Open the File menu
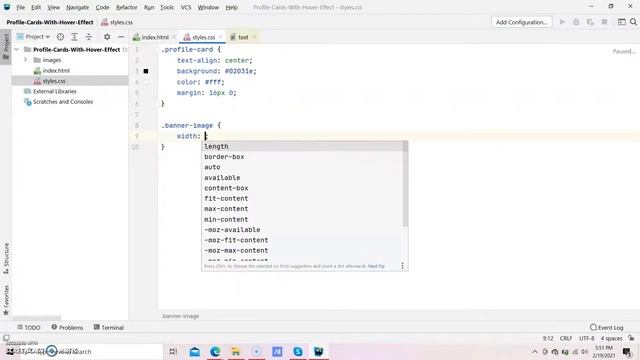Screen dimensions: 640x360 (x=20, y=7)
